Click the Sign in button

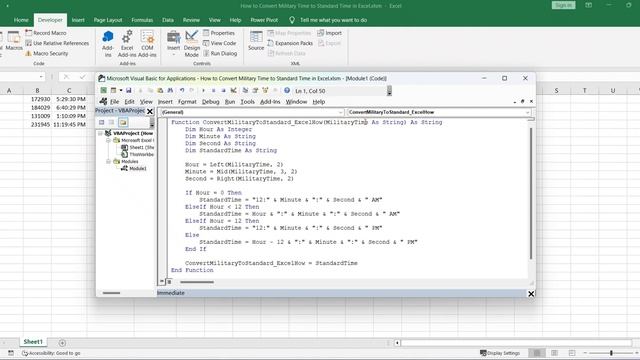coord(563,5)
